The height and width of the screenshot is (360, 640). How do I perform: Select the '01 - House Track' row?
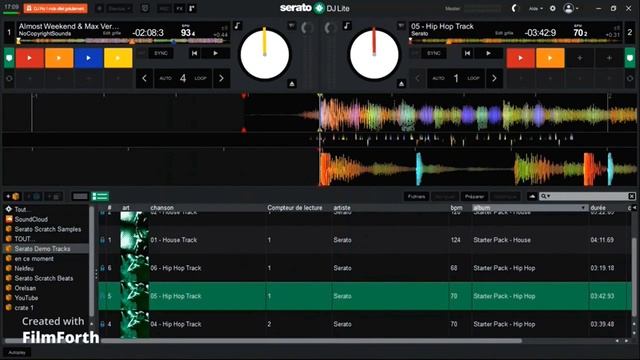[x=364, y=240]
